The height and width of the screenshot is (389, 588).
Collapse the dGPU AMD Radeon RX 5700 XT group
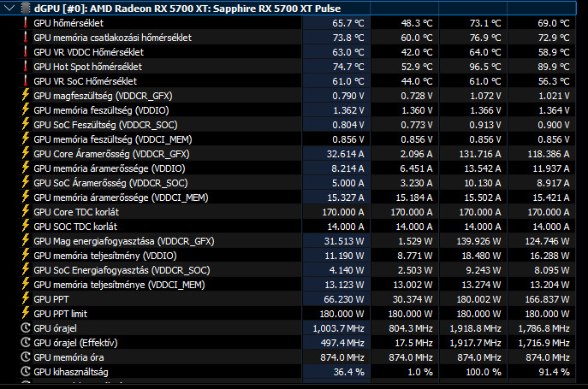[x=9, y=8]
